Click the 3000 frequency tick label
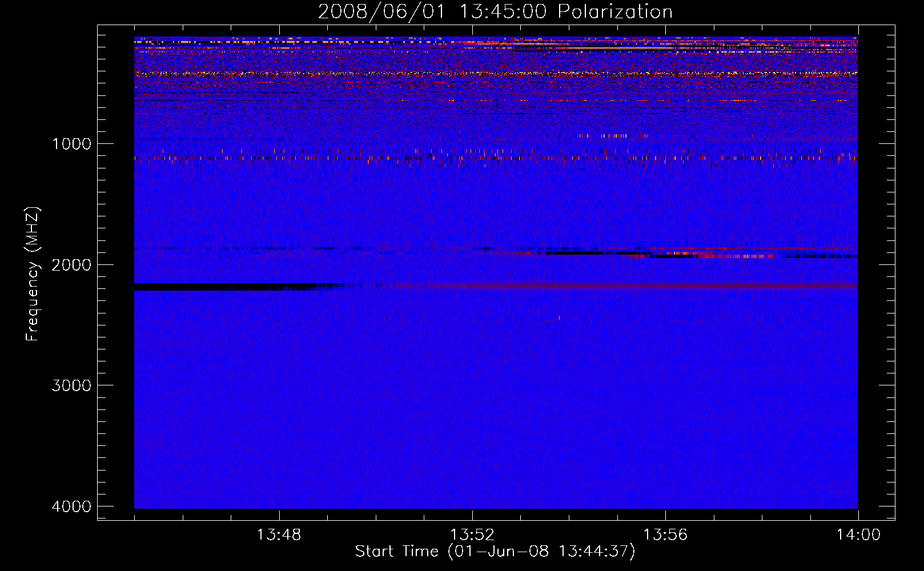Image resolution: width=924 pixels, height=571 pixels. pyautogui.click(x=72, y=385)
